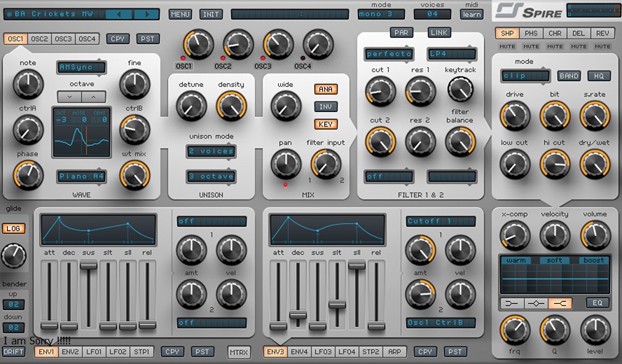
Task: Open the LP4 filter mode dropdown
Action: 451,53
